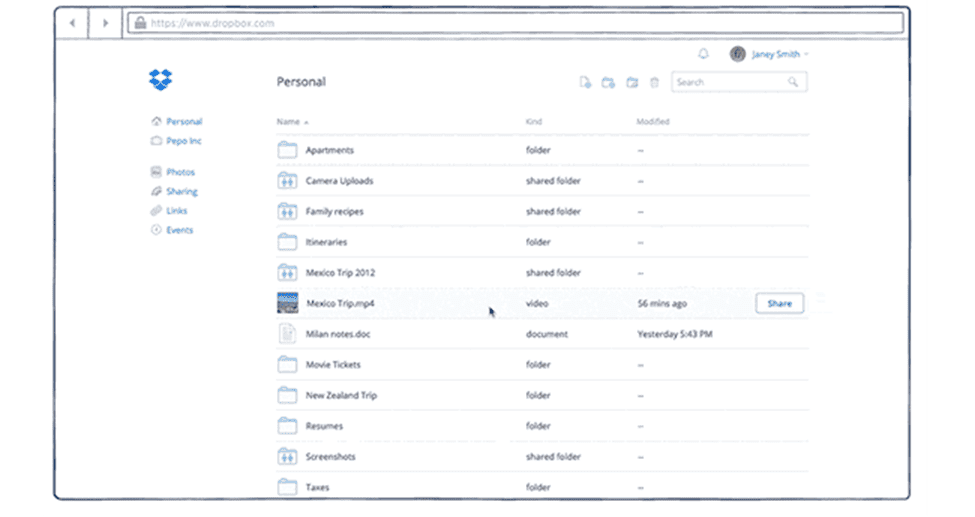Viewport: 975px width, 517px height.
Task: Click the 'document' kind cell
Action: (547, 334)
